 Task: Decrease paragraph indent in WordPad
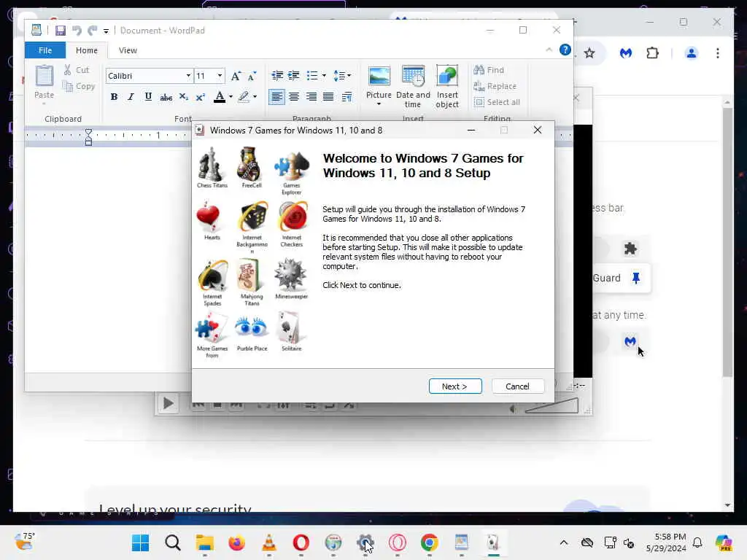tap(276, 76)
